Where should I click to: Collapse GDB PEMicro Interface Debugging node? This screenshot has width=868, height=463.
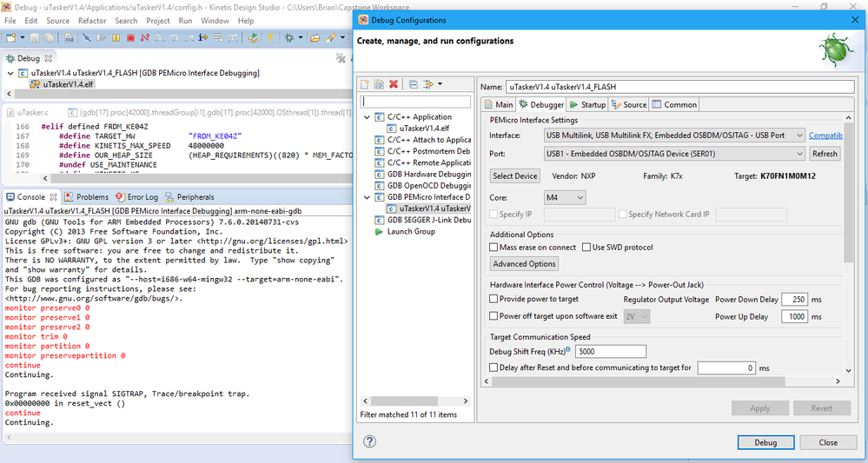pos(367,197)
